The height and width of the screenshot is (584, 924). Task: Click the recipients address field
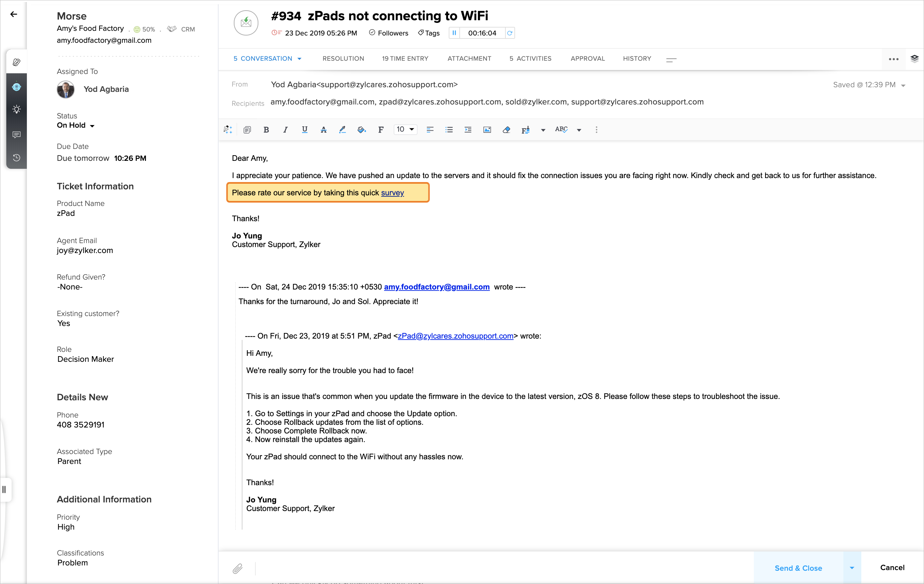coord(487,102)
